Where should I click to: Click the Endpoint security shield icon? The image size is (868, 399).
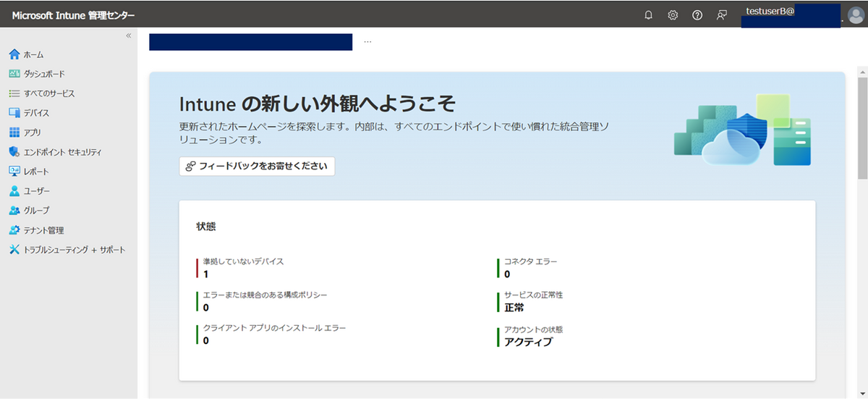point(14,152)
